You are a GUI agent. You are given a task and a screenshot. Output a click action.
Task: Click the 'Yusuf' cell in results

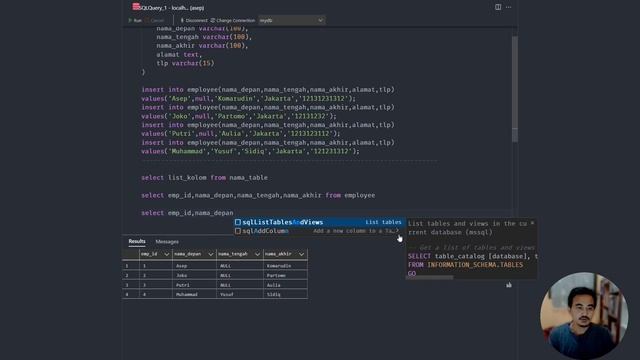click(x=240, y=294)
